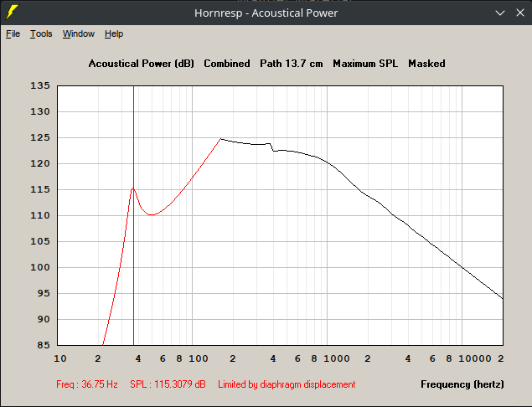Click the 10000 tick on frequency axis

click(475, 358)
